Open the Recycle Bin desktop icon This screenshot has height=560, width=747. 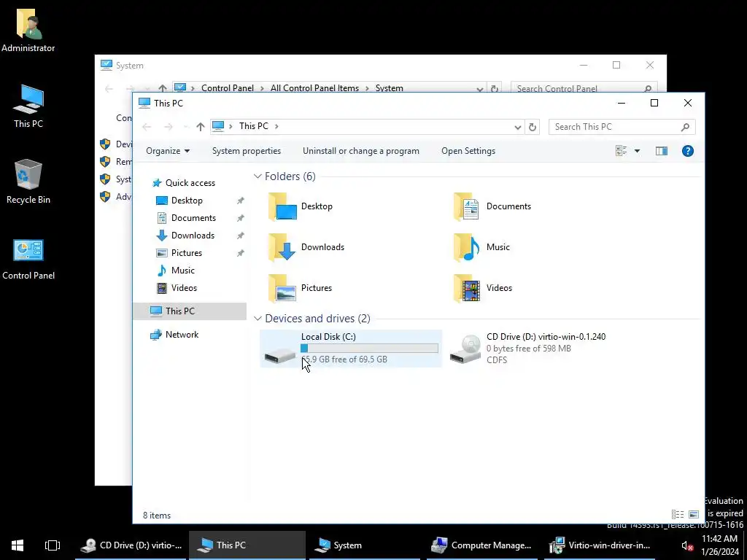click(x=28, y=182)
